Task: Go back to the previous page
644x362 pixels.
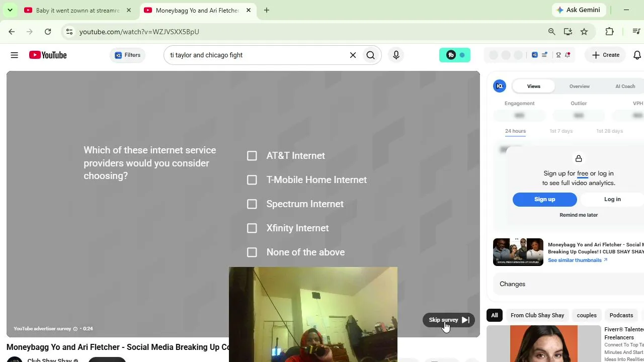Action: point(12,32)
